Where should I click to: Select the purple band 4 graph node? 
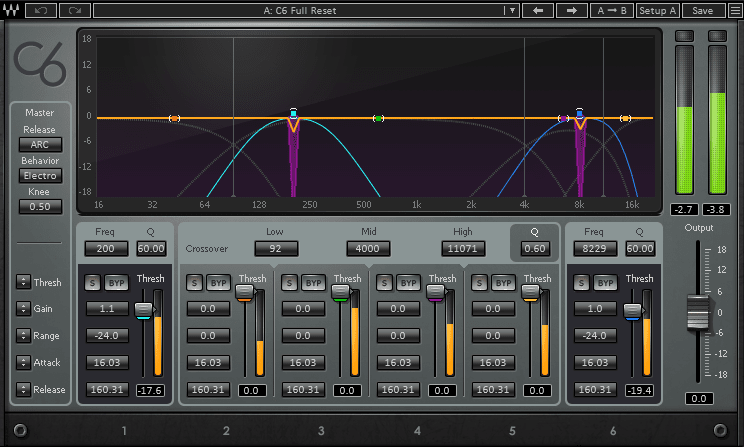(x=564, y=118)
